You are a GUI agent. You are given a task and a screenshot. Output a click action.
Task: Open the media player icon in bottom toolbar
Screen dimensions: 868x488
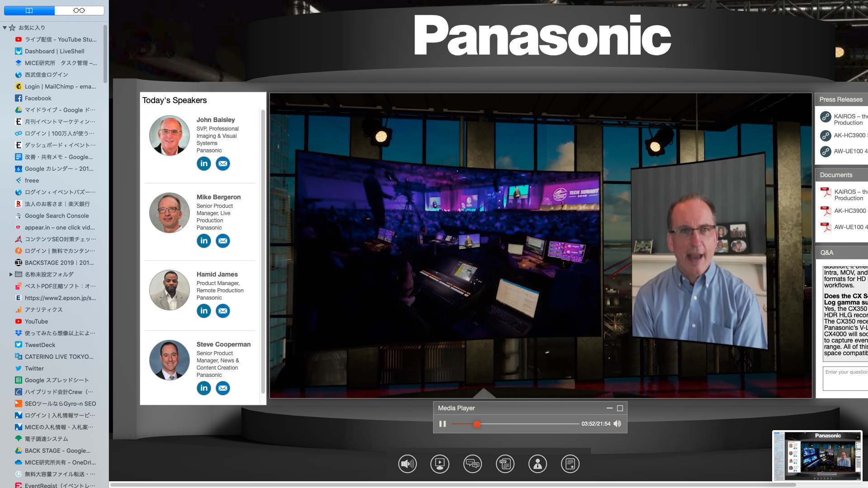pyautogui.click(x=440, y=464)
